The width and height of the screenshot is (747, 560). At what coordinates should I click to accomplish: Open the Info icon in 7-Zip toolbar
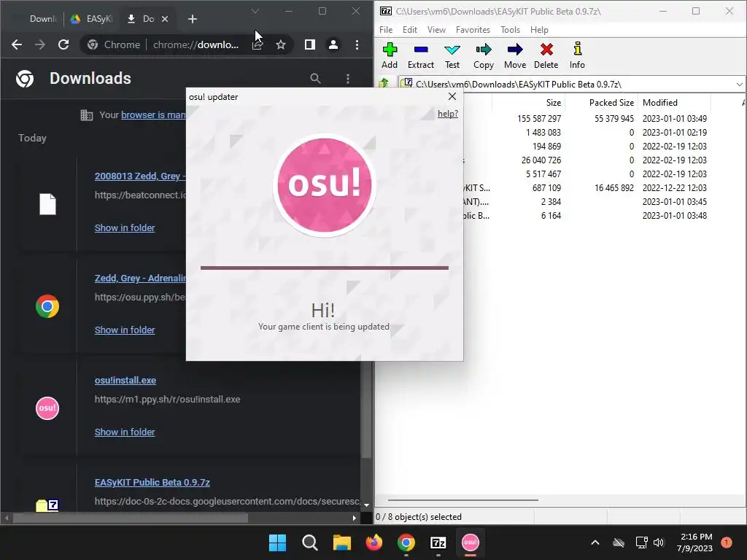point(577,55)
